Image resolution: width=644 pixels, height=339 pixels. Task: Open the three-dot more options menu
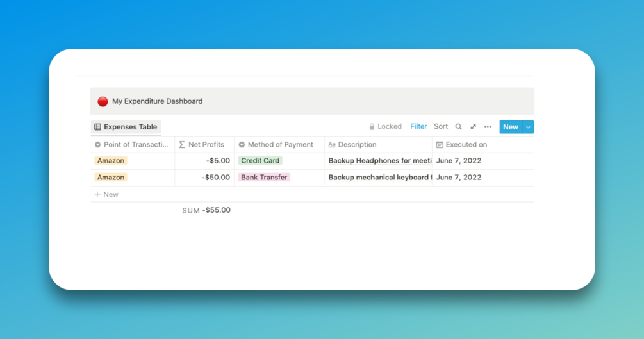[488, 127]
